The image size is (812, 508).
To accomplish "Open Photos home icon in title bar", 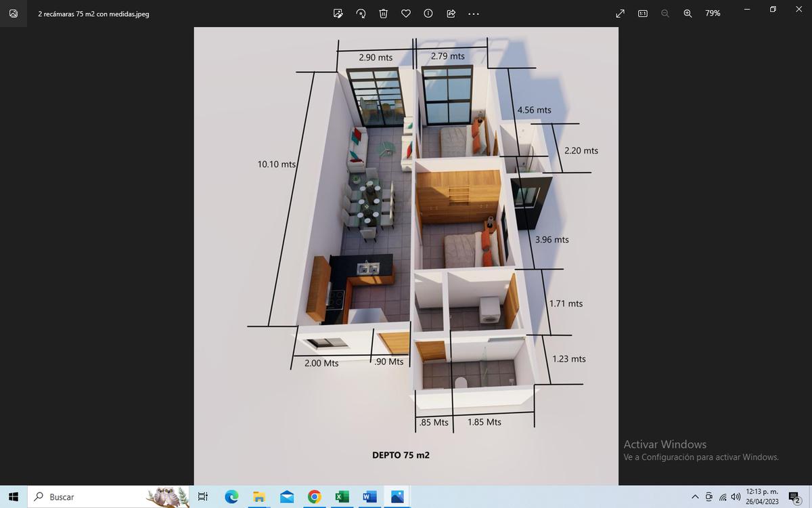I will [14, 13].
